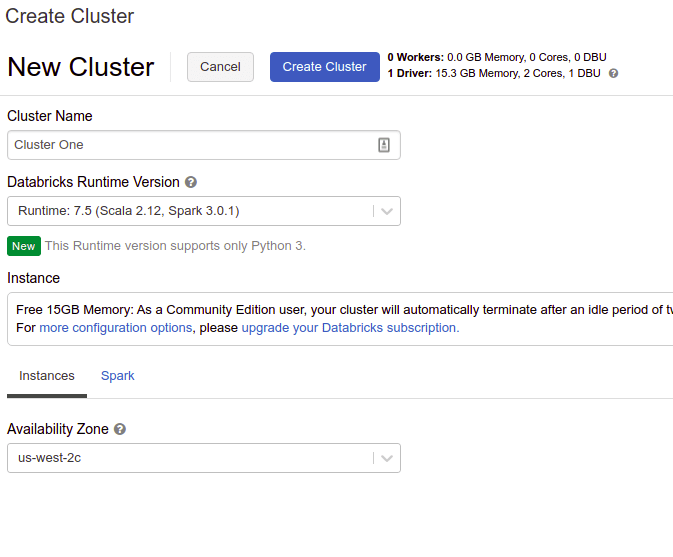Click the blue Create Cluster button

tap(324, 67)
